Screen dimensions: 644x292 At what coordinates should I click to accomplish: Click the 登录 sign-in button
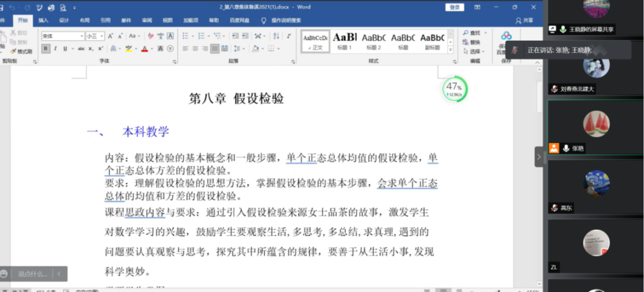point(455,7)
